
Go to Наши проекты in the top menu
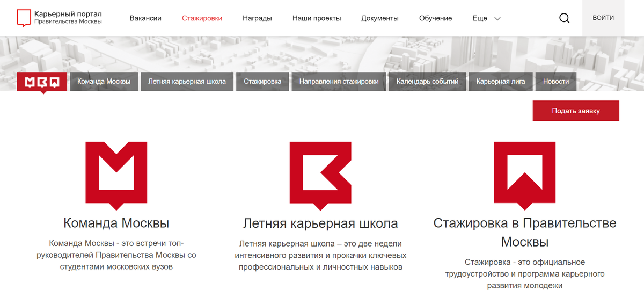(317, 18)
